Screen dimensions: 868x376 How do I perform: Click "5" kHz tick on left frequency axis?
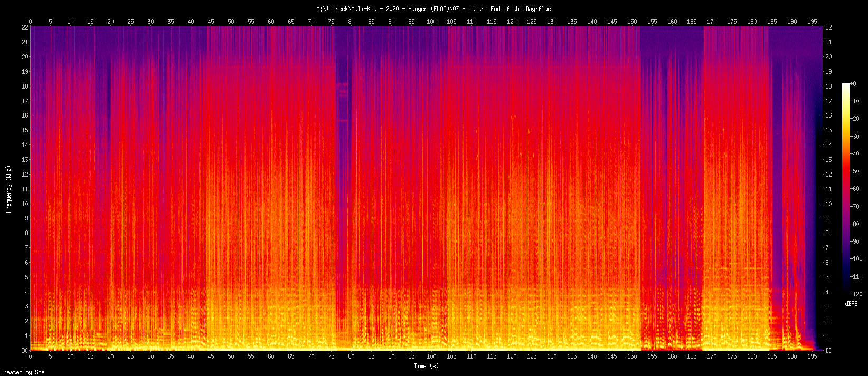click(26, 277)
